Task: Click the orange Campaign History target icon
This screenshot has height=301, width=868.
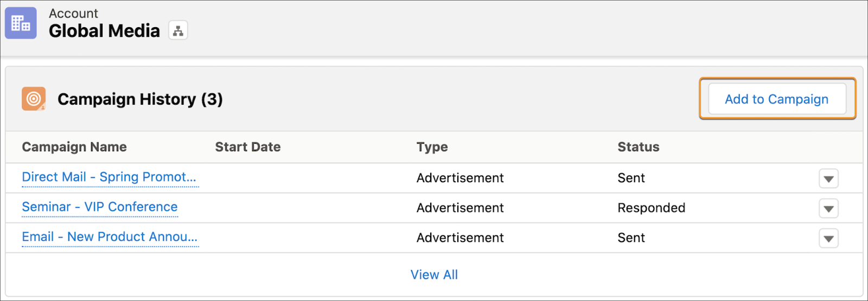Action: coord(34,99)
